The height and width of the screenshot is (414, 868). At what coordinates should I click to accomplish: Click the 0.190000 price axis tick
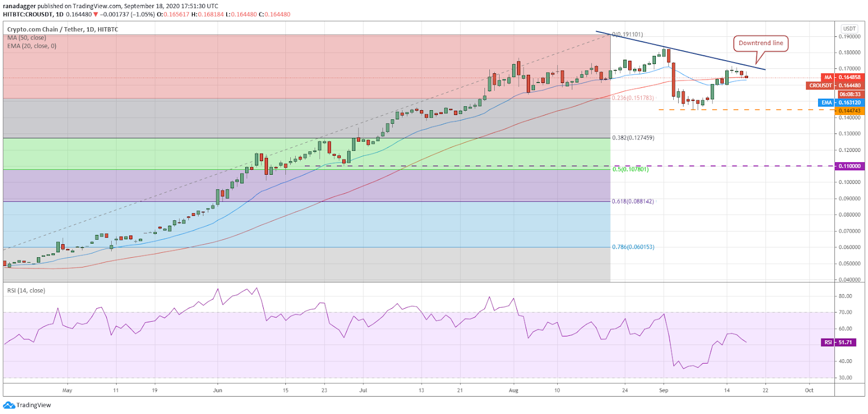pos(850,37)
